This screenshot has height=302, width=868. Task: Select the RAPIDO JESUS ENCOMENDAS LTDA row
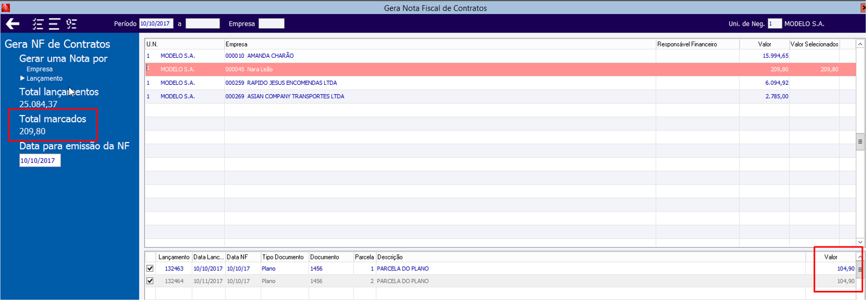coord(500,83)
